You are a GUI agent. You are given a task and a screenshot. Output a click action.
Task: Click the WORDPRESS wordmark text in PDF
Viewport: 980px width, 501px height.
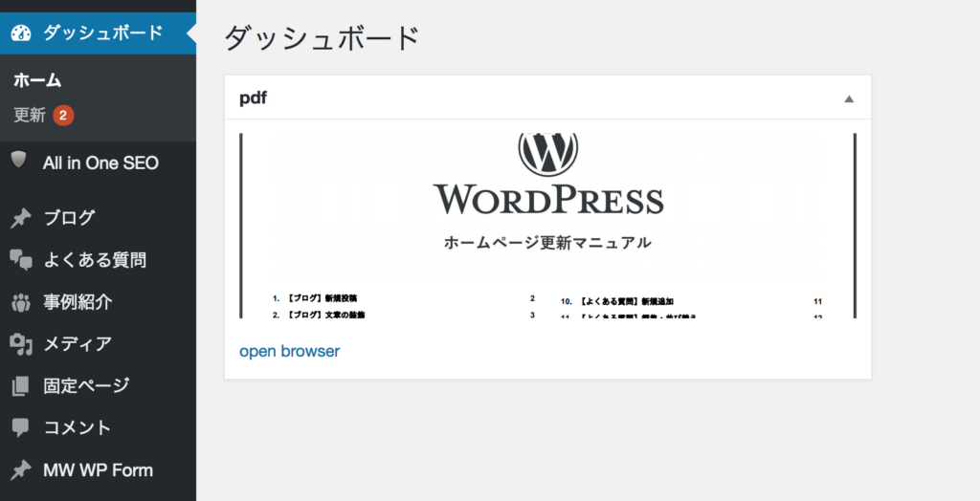(x=548, y=200)
